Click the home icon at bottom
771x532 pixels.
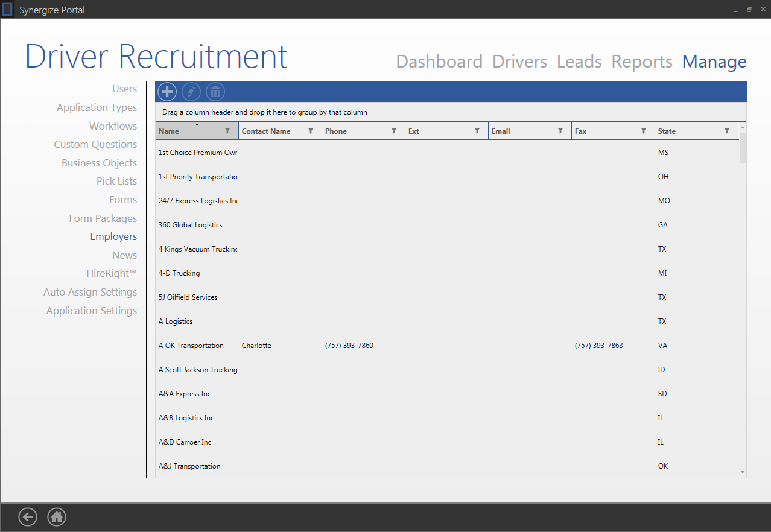tap(57, 517)
